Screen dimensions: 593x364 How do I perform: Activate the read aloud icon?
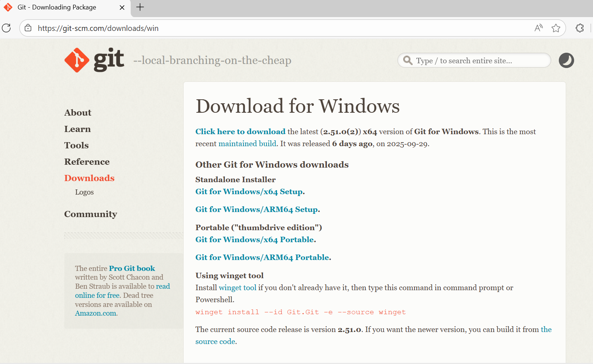point(539,28)
